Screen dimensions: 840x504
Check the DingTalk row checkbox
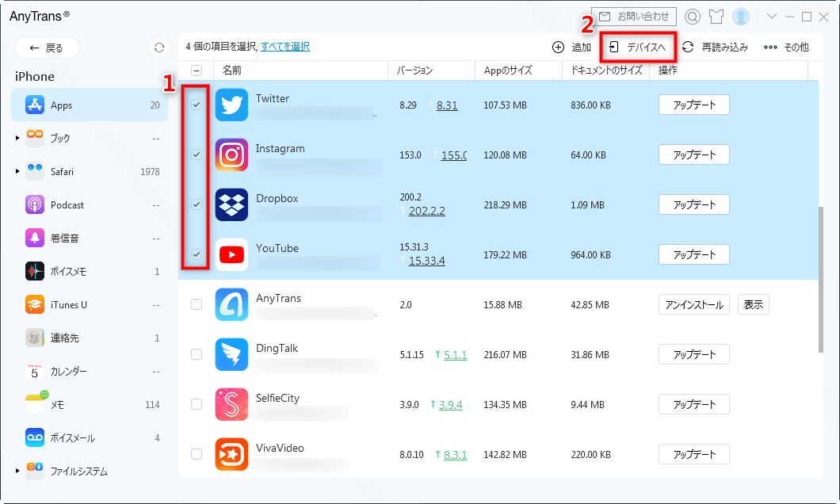[197, 354]
